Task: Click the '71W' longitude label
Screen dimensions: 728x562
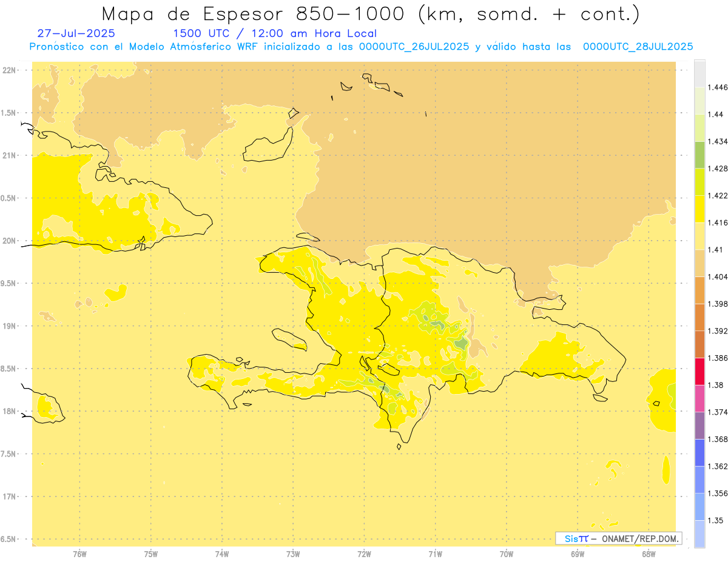Action: click(435, 554)
